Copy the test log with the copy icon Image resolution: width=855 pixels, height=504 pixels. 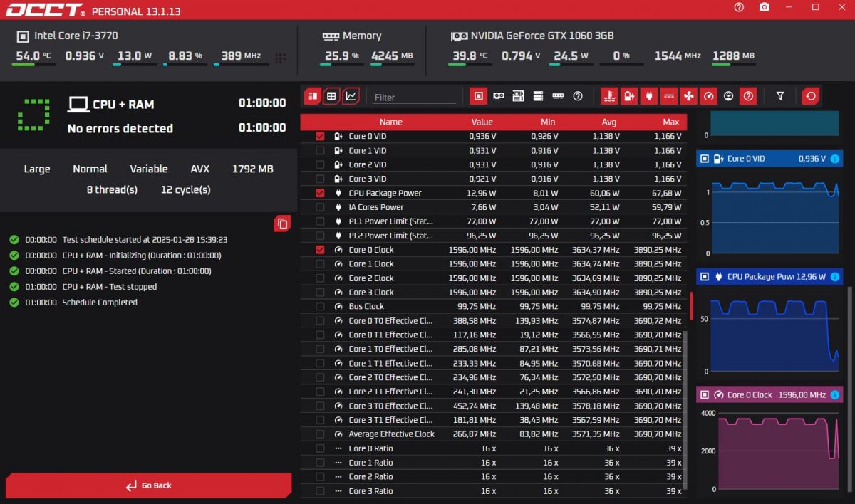click(283, 224)
